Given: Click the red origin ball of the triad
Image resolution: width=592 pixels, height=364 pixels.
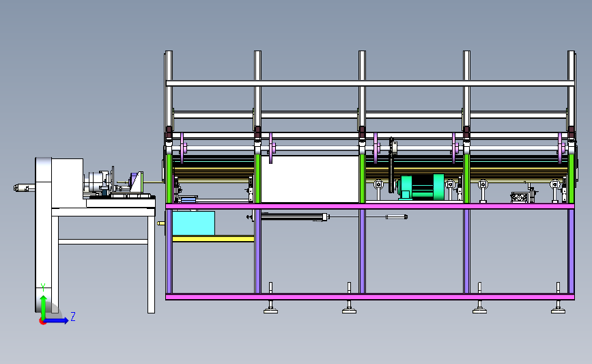Looking at the screenshot, I should 42,322.
